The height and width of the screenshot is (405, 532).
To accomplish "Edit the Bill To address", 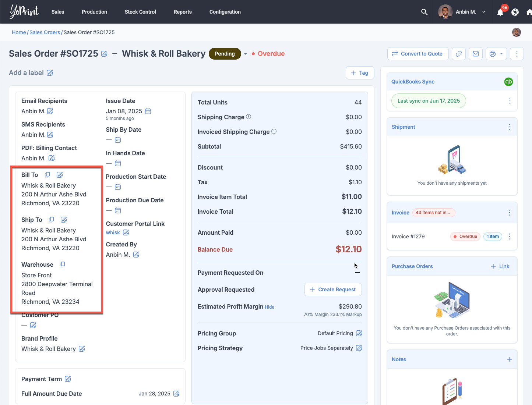I will (x=60, y=175).
